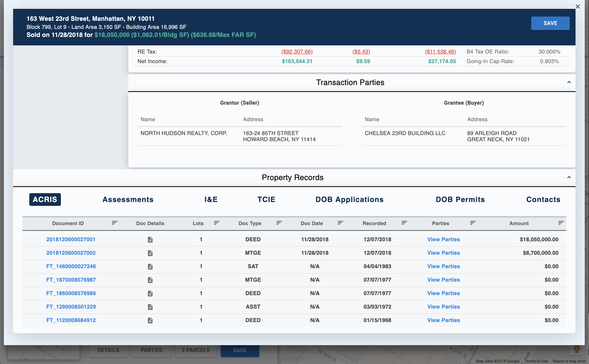Click the Doc Details column header
Screen dimensions: 589x364
(x=150, y=223)
